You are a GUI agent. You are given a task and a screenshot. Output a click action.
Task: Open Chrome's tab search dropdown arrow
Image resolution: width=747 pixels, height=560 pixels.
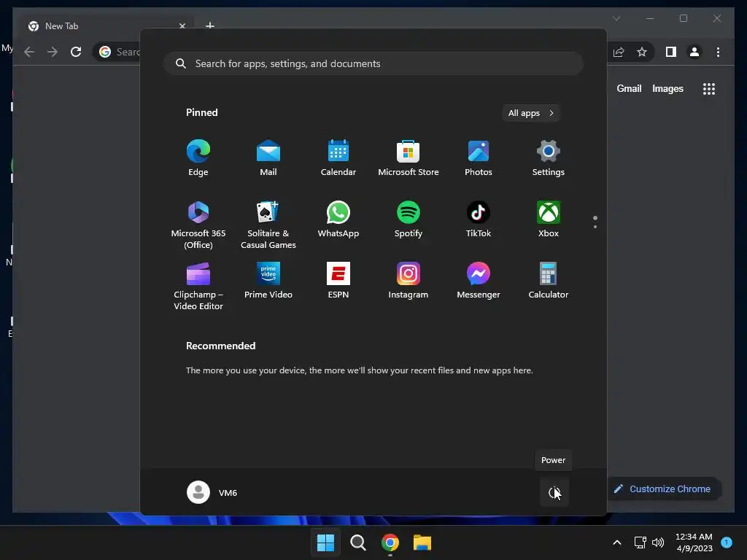click(616, 18)
